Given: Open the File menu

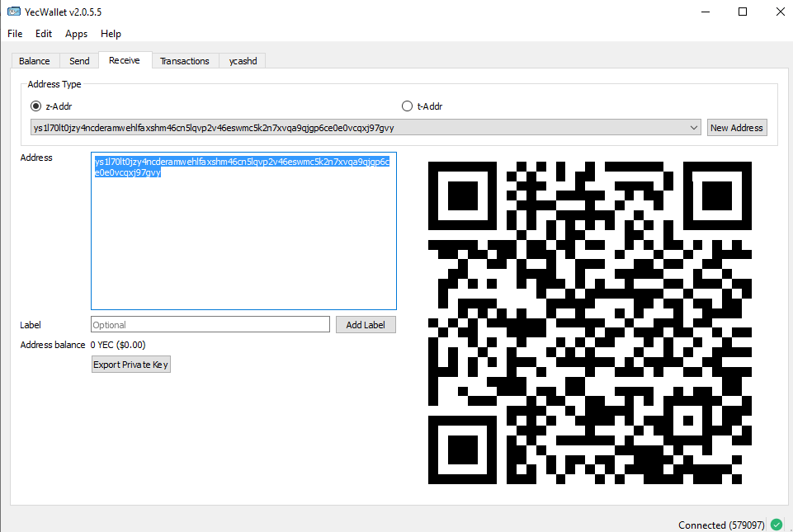Looking at the screenshot, I should (x=14, y=34).
